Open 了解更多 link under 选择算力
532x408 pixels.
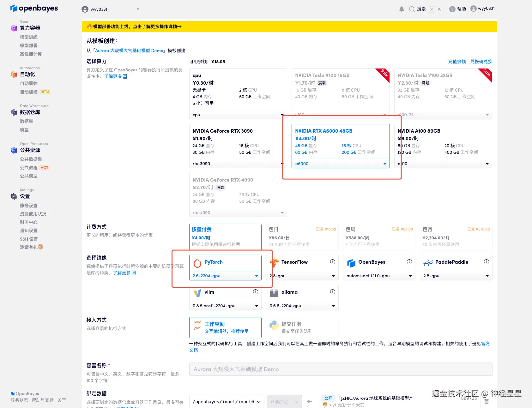click(x=116, y=76)
